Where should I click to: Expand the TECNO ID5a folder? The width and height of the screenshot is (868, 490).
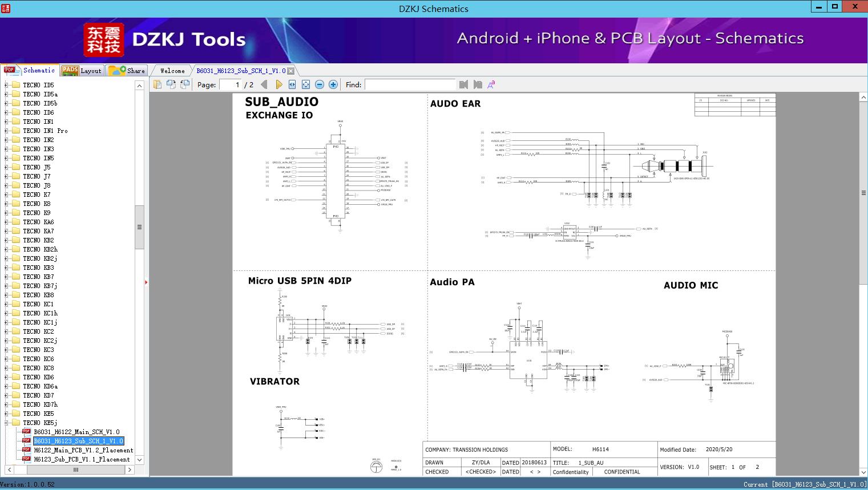(6, 94)
